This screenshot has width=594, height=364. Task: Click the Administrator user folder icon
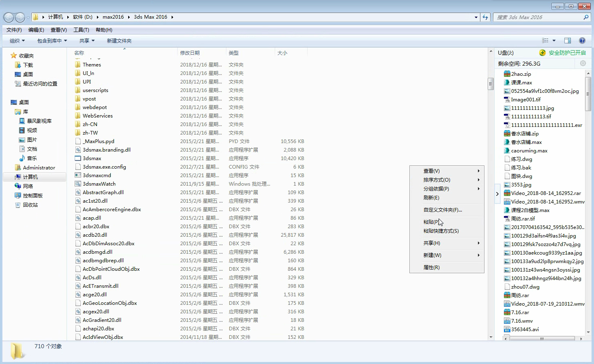tap(18, 167)
